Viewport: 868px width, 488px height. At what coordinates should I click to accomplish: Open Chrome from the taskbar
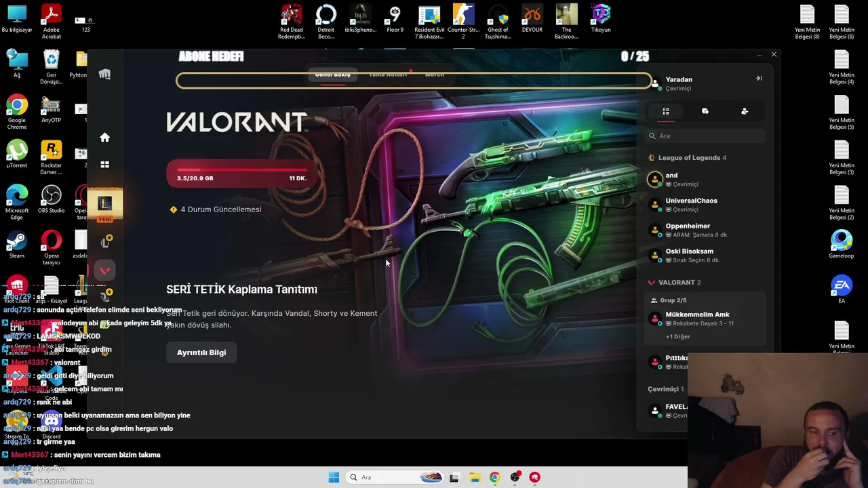click(494, 477)
